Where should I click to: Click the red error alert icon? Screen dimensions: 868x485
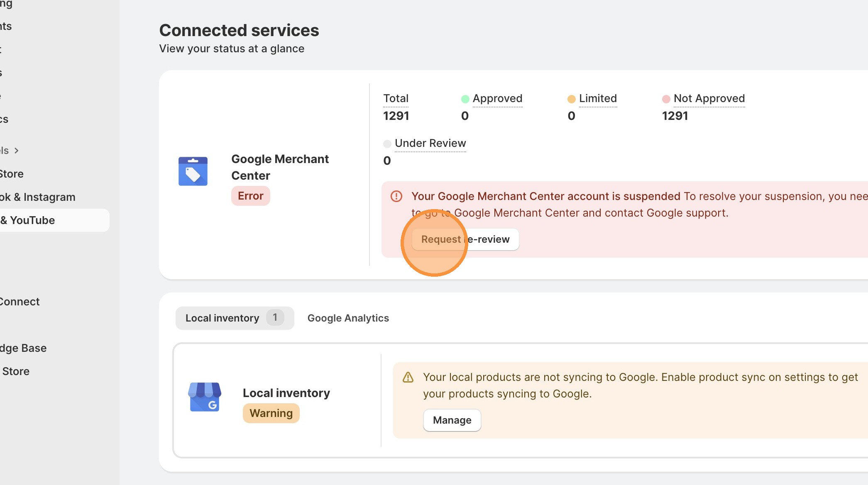(396, 196)
